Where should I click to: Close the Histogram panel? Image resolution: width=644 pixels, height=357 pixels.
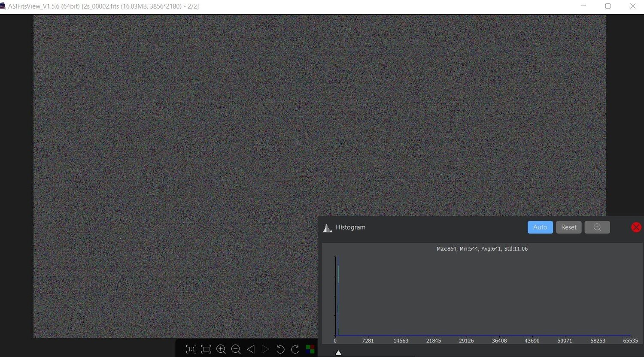pyautogui.click(x=636, y=227)
